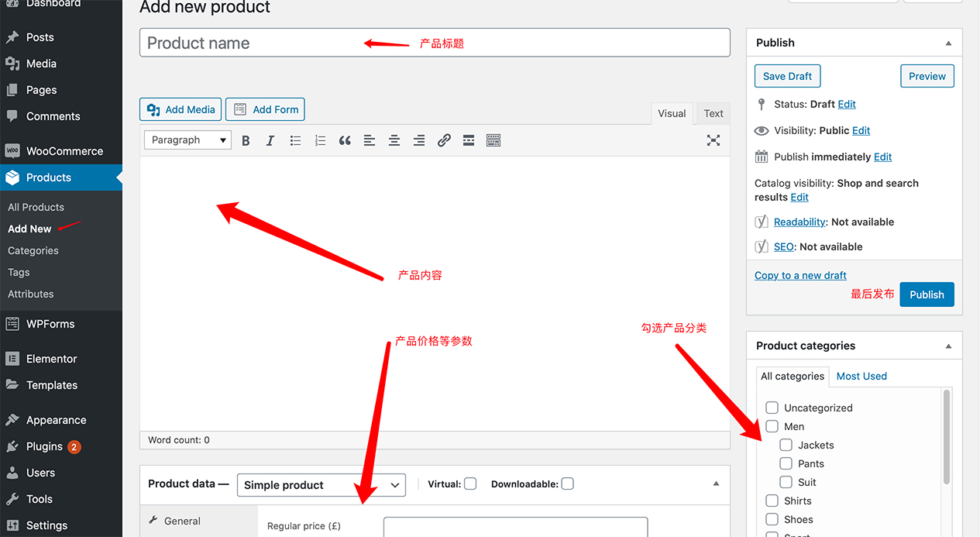Tick the Shirts category checkbox
The image size is (980, 537).
tap(772, 501)
